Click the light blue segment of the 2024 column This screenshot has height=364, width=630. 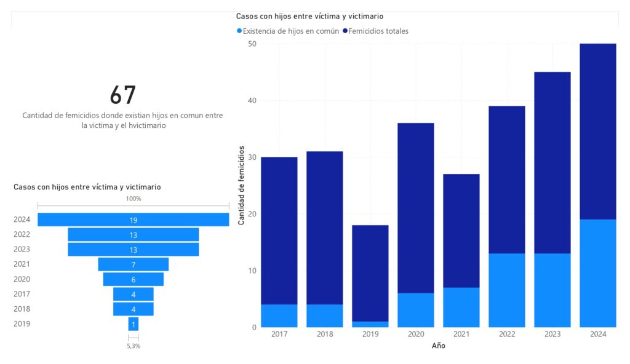pos(597,273)
